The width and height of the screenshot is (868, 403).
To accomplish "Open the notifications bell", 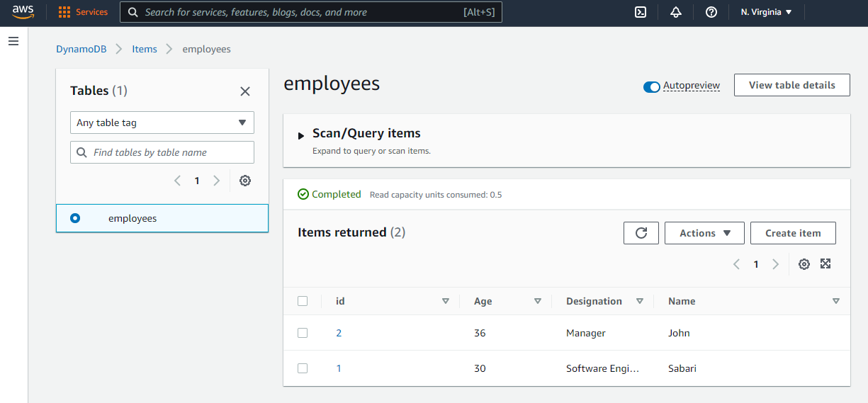I will (676, 12).
